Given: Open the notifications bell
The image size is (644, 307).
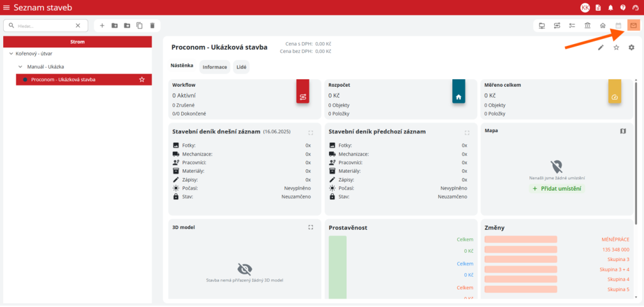Looking at the screenshot, I should [x=610, y=8].
